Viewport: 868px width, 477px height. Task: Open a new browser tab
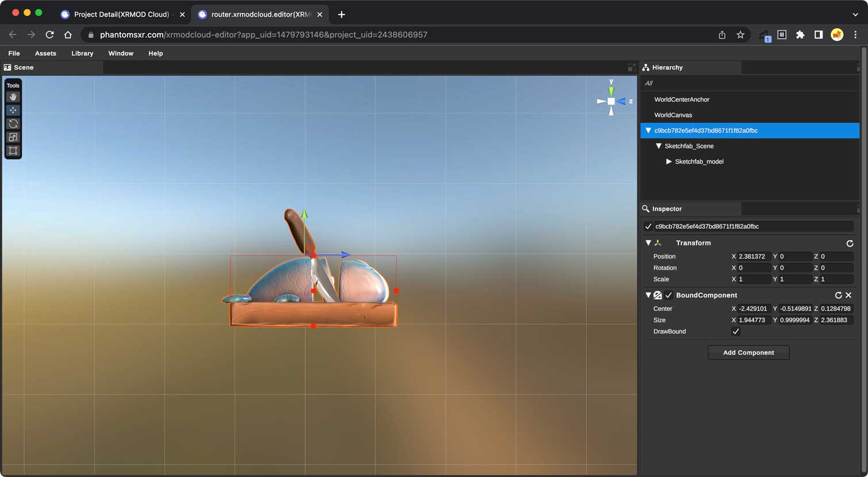pyautogui.click(x=341, y=14)
